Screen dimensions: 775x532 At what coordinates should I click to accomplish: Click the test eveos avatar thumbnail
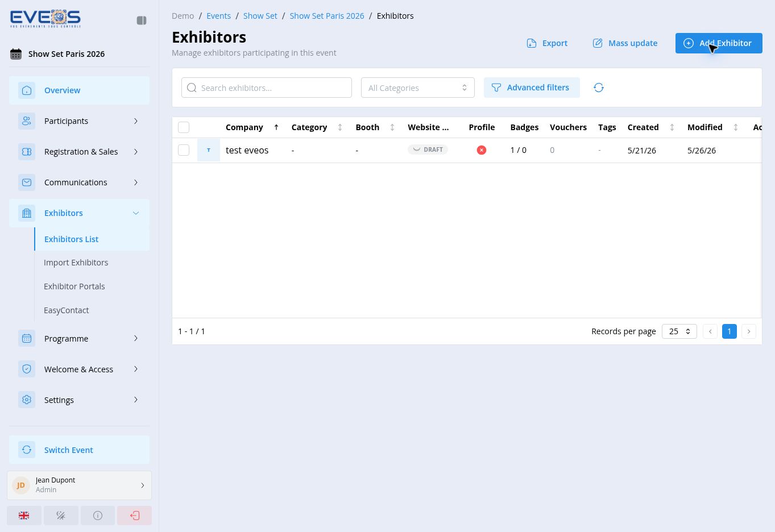click(x=209, y=150)
